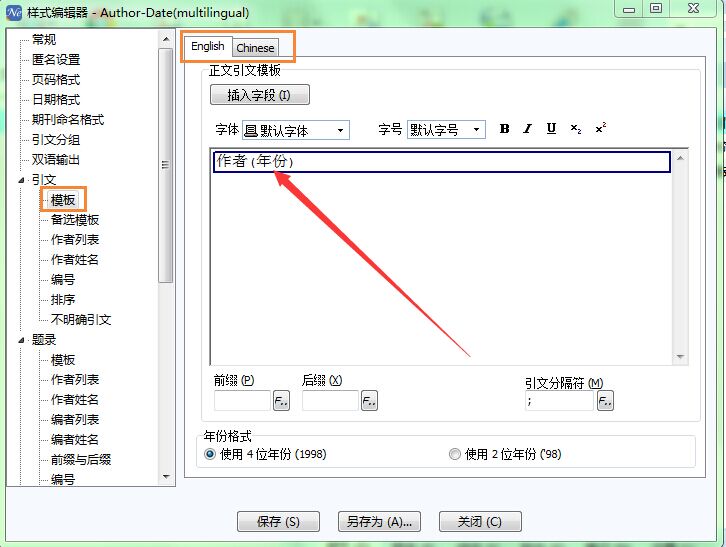
Task: Select 引文分组 in the tree
Action: click(56, 140)
